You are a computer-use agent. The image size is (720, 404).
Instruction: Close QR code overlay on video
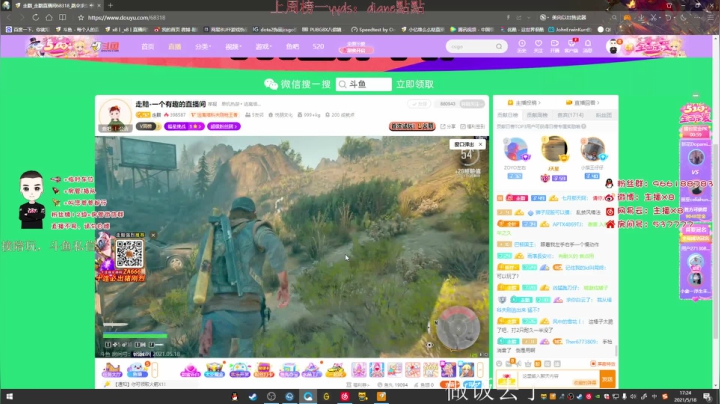coord(153,235)
